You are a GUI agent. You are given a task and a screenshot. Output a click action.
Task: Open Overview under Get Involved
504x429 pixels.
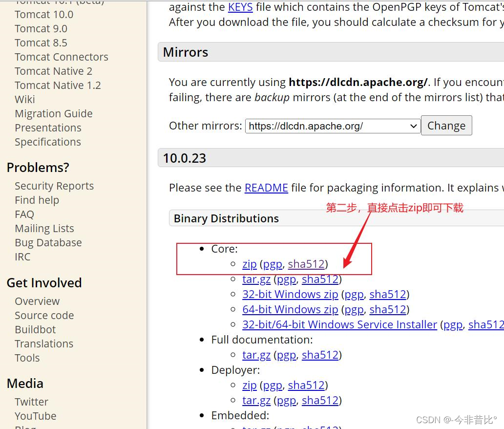(x=37, y=301)
